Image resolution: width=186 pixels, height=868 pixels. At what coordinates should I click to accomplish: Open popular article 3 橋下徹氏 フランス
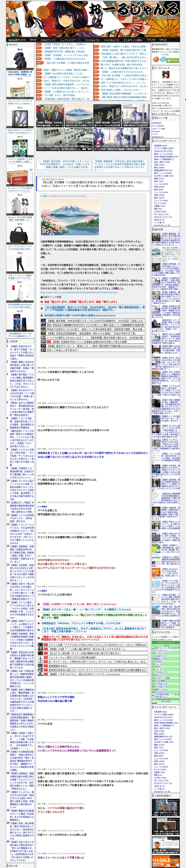(x=22, y=381)
